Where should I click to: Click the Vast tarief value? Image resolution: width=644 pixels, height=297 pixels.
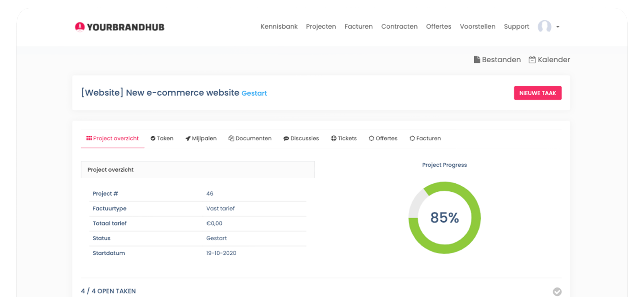[220, 208]
